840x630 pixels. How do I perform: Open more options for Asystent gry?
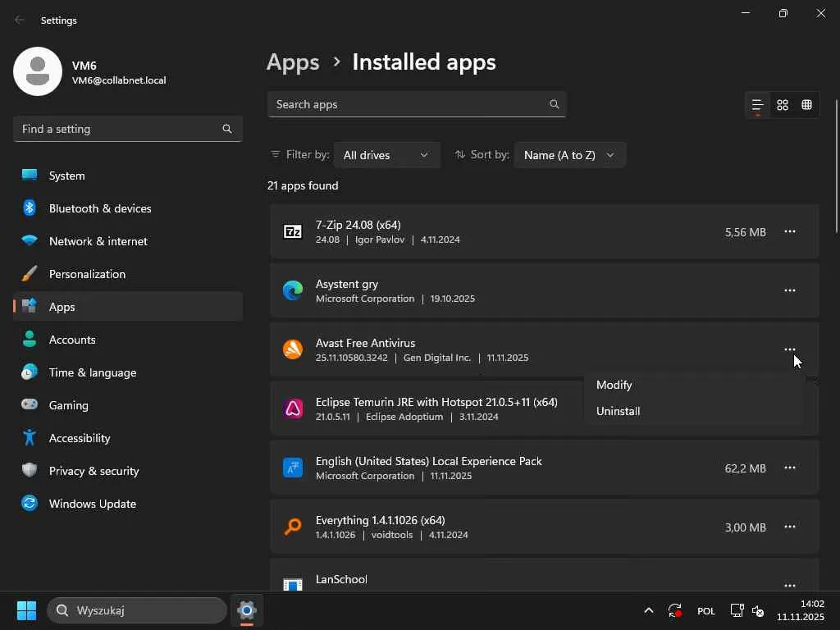pyautogui.click(x=789, y=290)
